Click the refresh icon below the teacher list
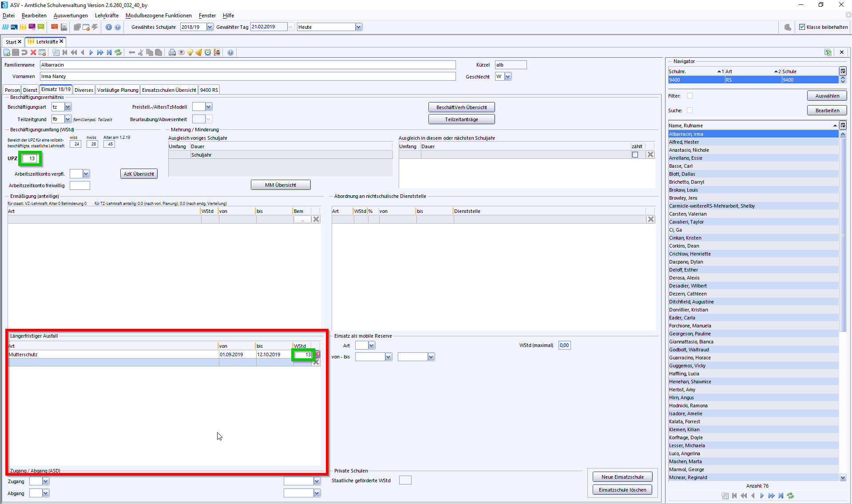 click(x=790, y=496)
